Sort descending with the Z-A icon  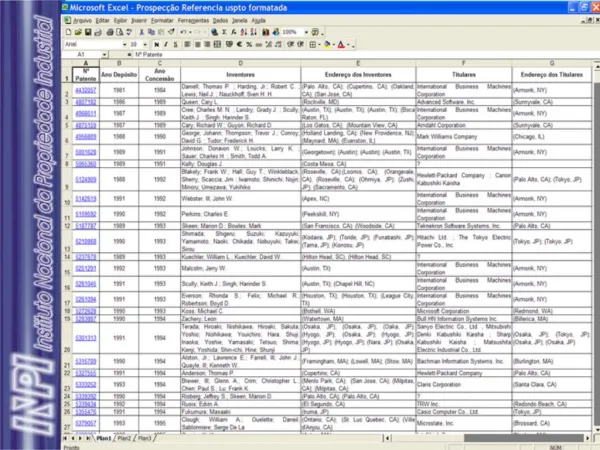pos(253,32)
